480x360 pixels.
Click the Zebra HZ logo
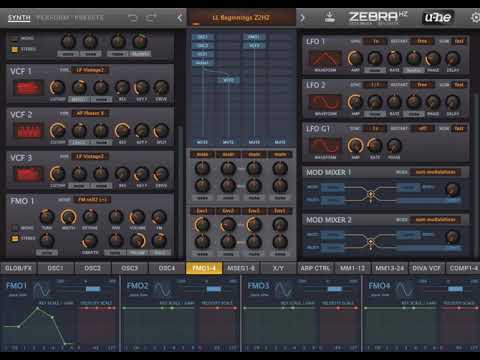click(x=378, y=17)
